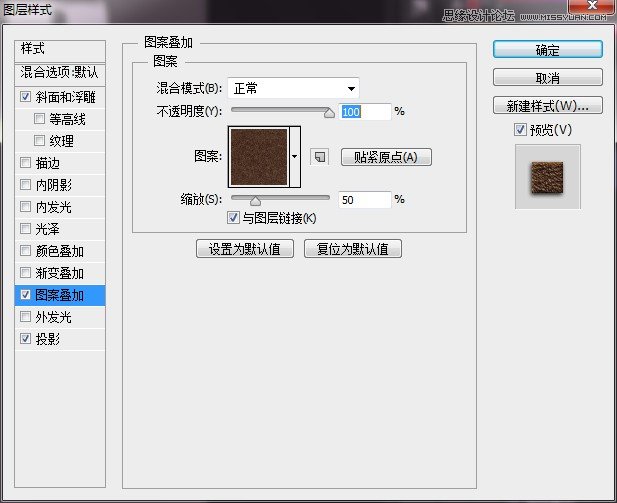Open the 斜面和浮雕 settings page
The height and width of the screenshot is (503, 617).
coord(65,97)
